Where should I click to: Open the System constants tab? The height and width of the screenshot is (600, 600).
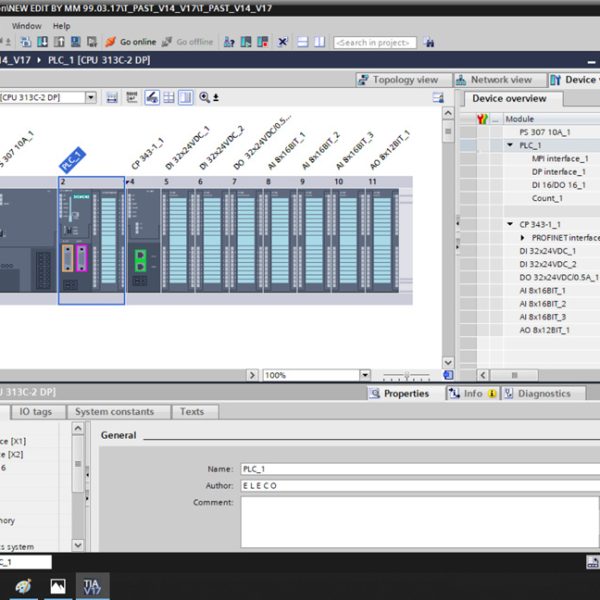(114, 412)
